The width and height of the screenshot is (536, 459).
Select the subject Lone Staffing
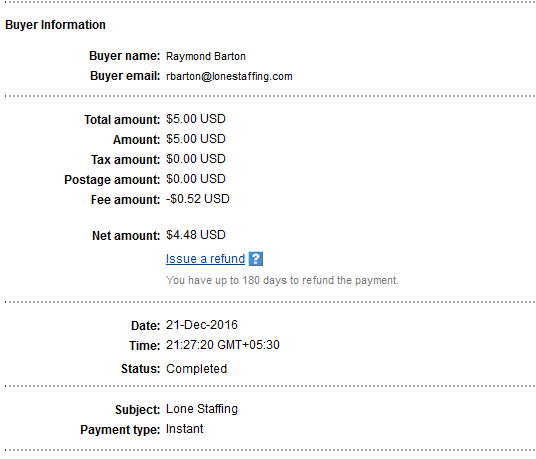(x=202, y=409)
